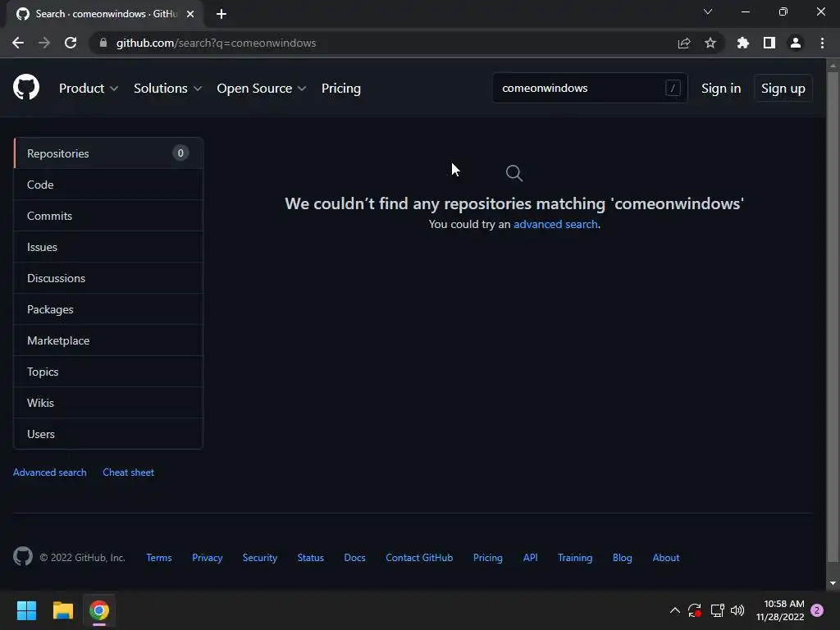The height and width of the screenshot is (630, 840).
Task: Click 'advanced search' link in no-results message
Action: [x=555, y=224]
